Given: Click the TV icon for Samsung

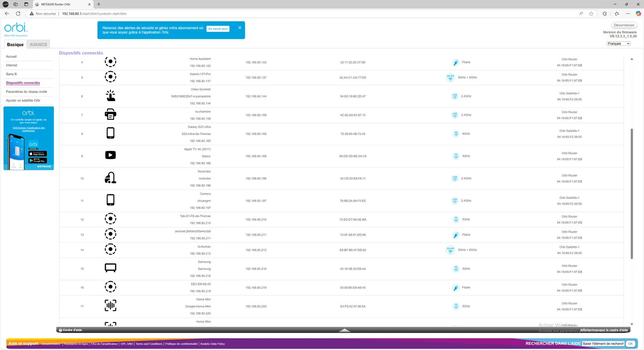Looking at the screenshot, I should (x=110, y=268).
